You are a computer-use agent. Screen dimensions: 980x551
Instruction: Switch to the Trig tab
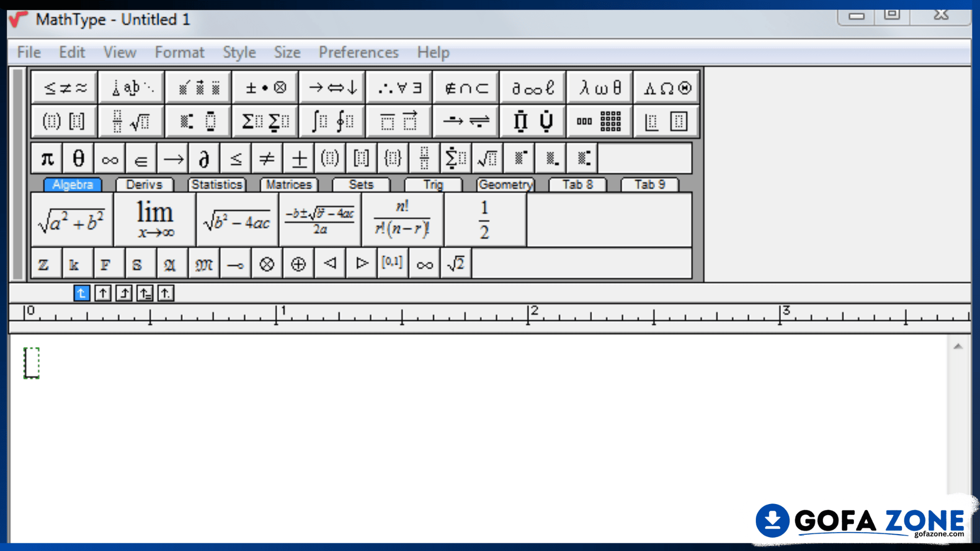pos(433,185)
